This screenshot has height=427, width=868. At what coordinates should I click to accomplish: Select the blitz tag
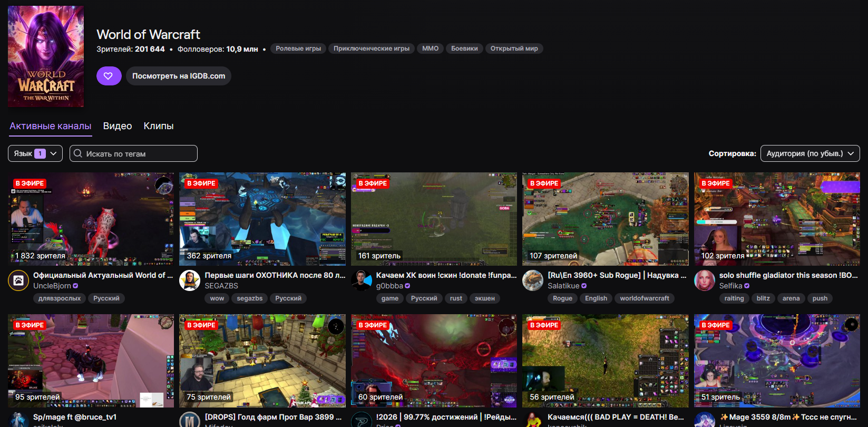point(763,298)
